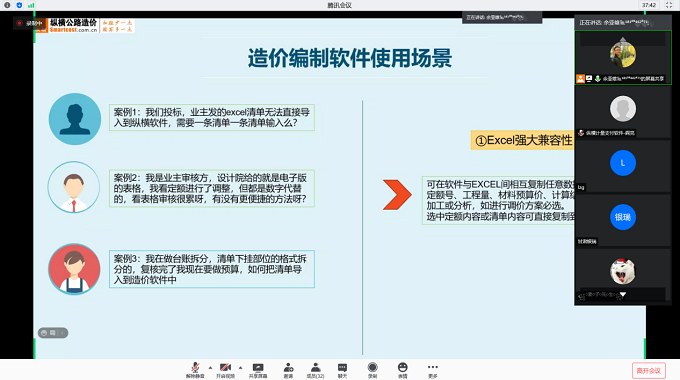Expand audio options arrow beside microphone

pos(210,367)
